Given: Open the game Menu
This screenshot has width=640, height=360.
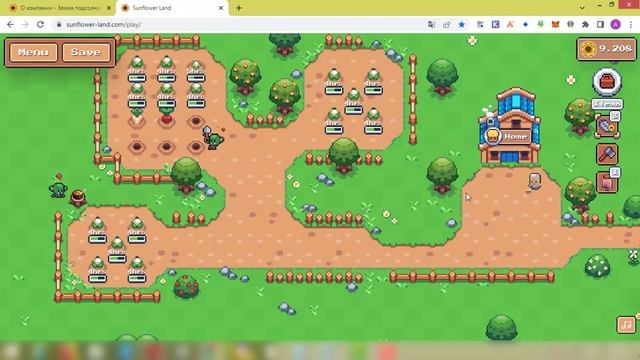Looking at the screenshot, I should pyautogui.click(x=33, y=52).
